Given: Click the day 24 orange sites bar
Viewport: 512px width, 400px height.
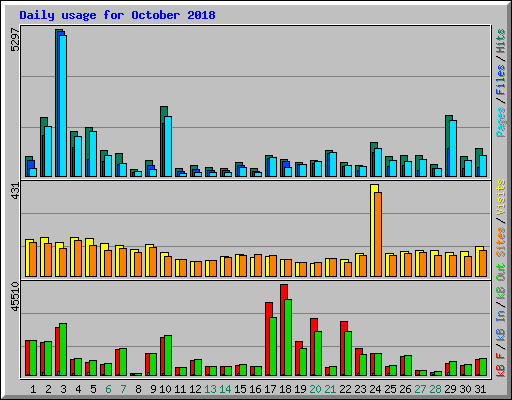Looking at the screenshot, I should pyautogui.click(x=378, y=234).
